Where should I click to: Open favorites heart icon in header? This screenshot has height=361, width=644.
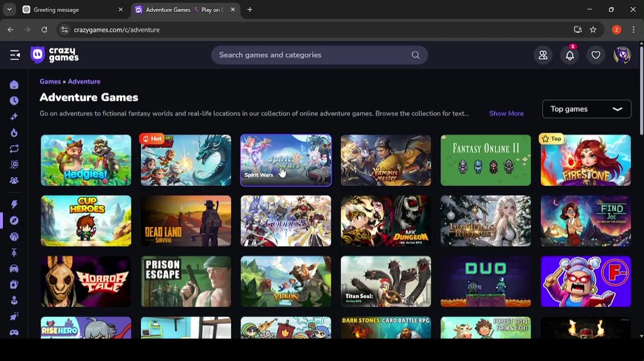596,55
